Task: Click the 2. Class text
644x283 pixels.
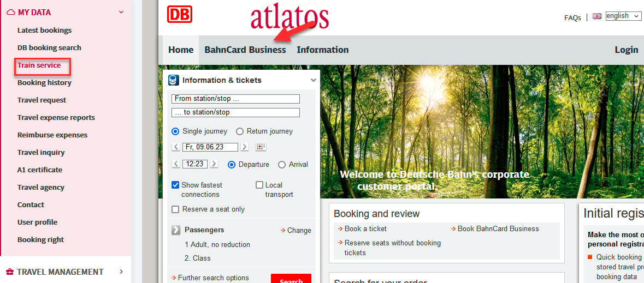Action: tap(198, 258)
